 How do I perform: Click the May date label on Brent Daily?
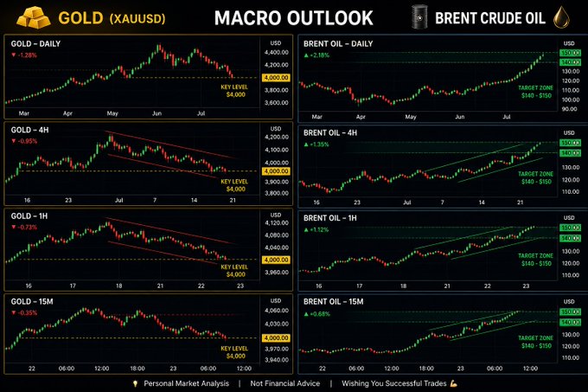(x=411, y=117)
